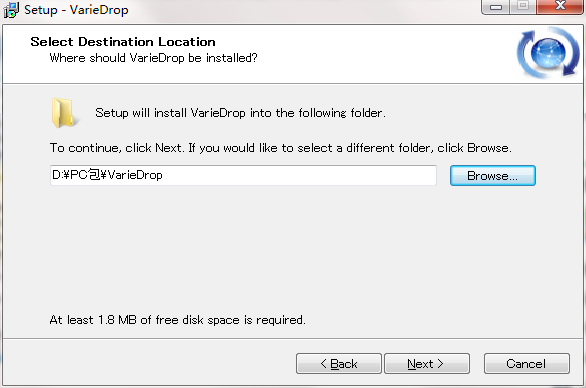Viewport: 586px width, 388px height.
Task: Go back with the Back button
Action: click(339, 363)
